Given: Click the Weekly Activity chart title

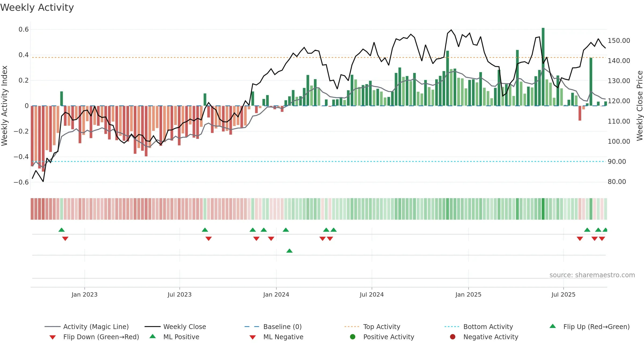Looking at the screenshot, I should click(37, 8).
